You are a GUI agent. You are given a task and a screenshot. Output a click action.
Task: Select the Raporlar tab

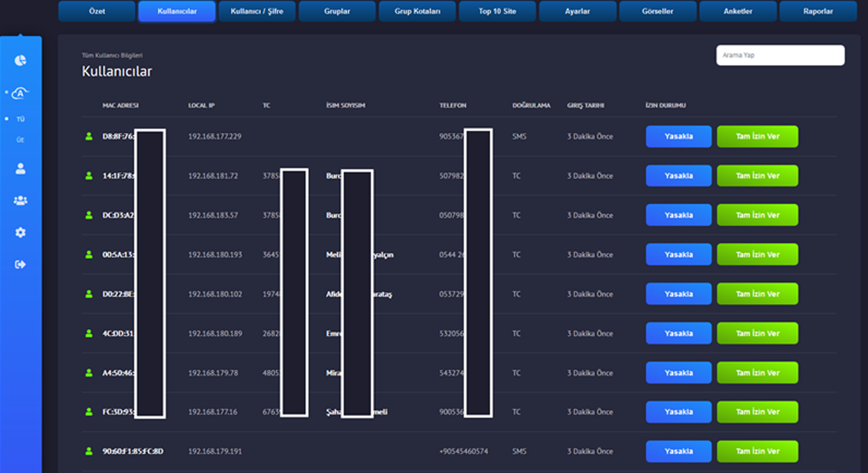818,12
